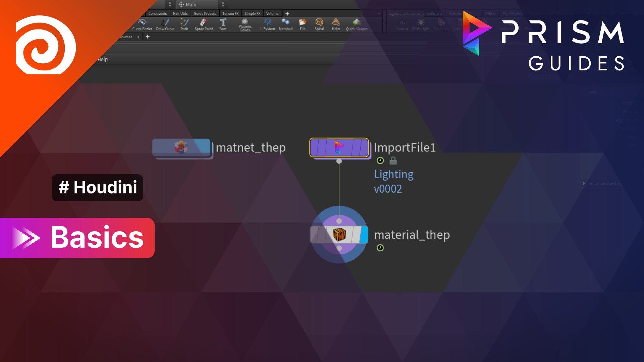Toggle lock icon under ImportFile1 node
Viewport: 644px width, 362px height.
pos(393,161)
